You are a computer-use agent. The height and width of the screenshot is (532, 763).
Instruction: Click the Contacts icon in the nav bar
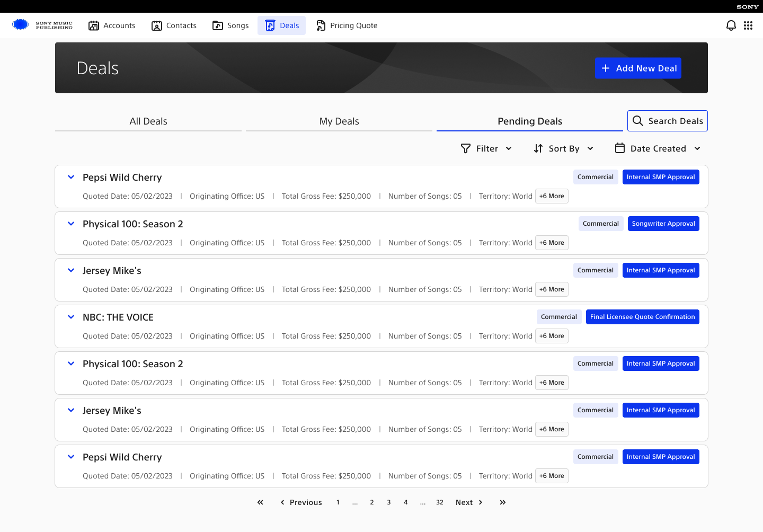pyautogui.click(x=157, y=25)
